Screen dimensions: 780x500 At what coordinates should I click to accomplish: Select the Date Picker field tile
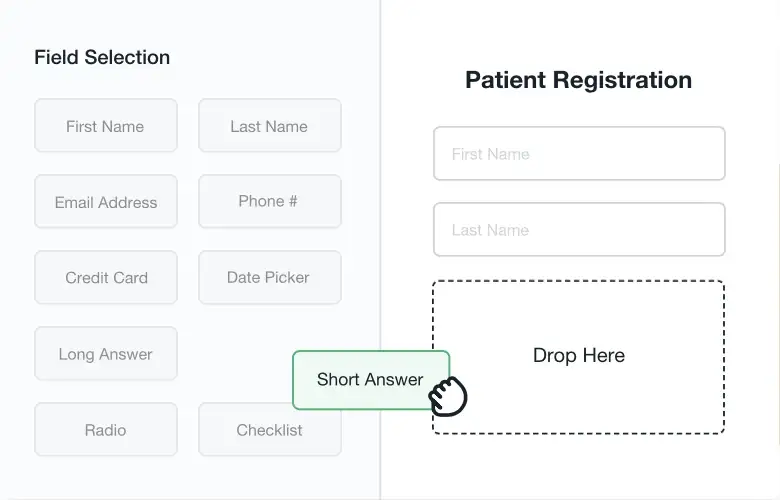(270, 278)
